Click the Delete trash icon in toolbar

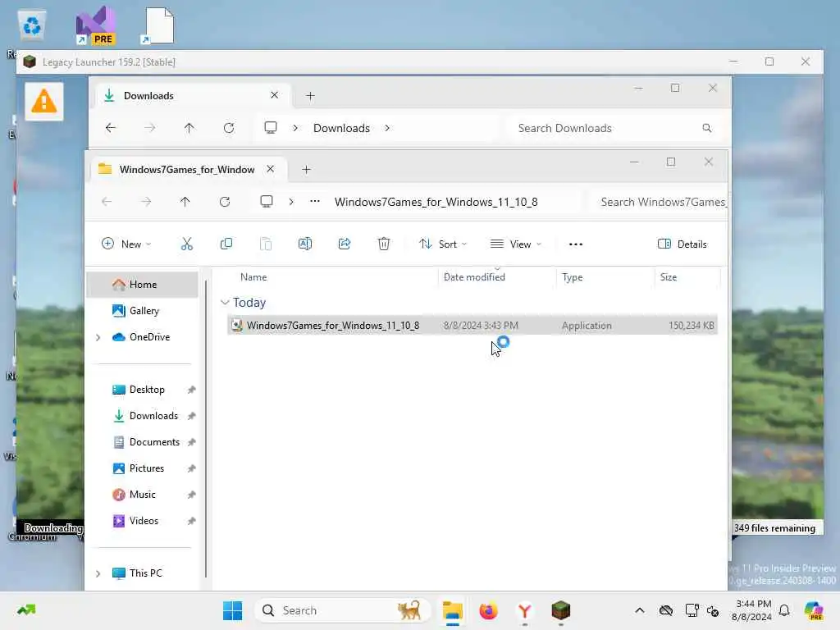click(x=384, y=244)
